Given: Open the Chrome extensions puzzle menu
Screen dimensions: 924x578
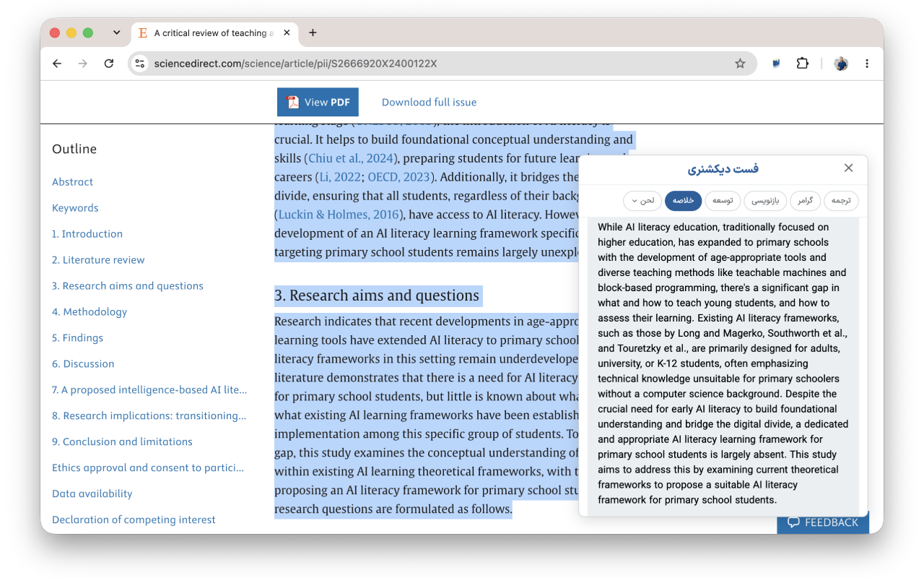Looking at the screenshot, I should 802,64.
